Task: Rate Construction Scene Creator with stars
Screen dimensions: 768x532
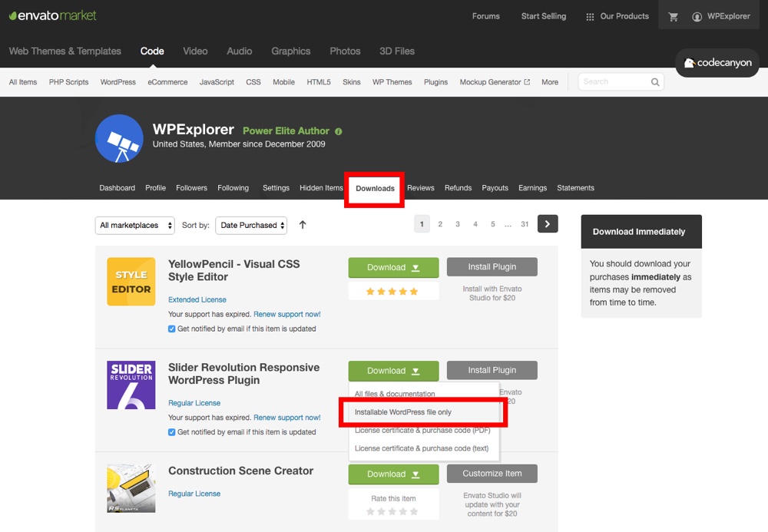Action: 392,511
